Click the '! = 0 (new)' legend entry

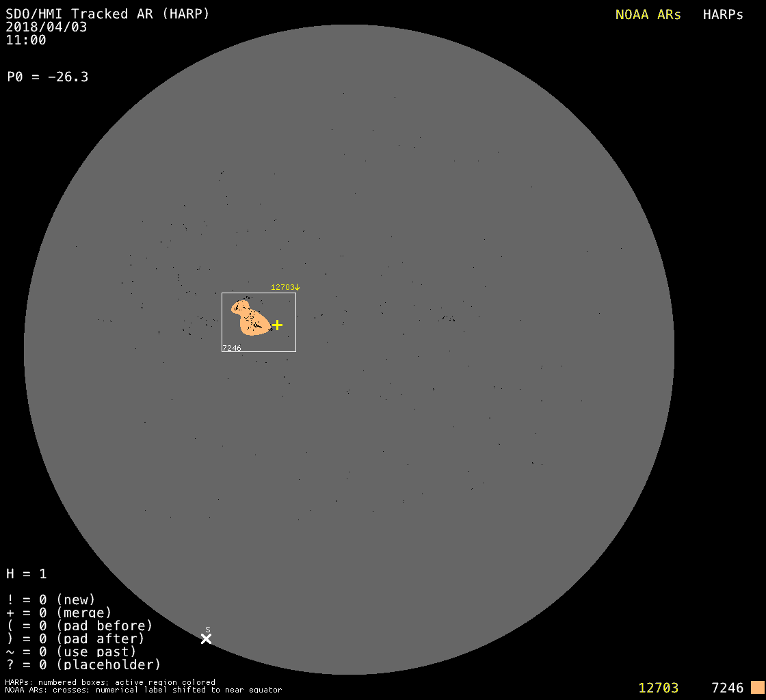(x=51, y=600)
